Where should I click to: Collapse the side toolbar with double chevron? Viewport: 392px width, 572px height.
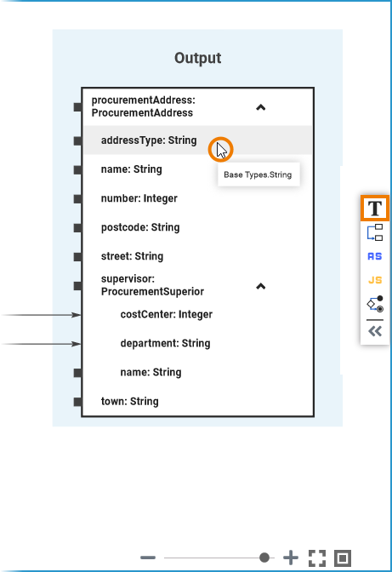(375, 331)
